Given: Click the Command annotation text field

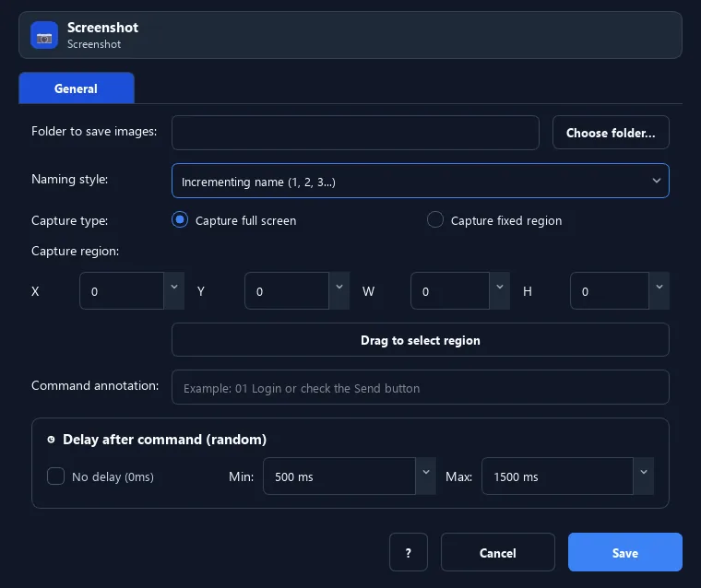Looking at the screenshot, I should point(421,387).
